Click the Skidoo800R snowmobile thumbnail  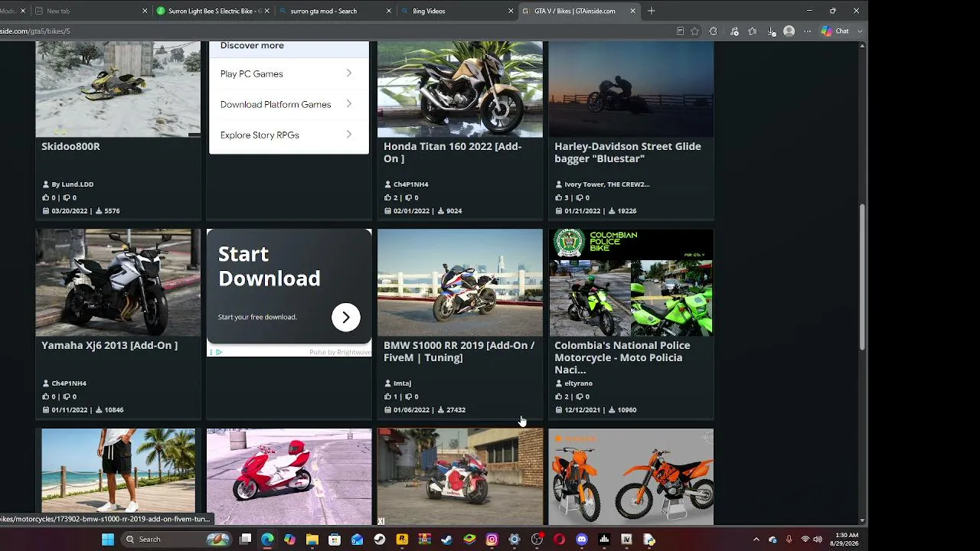coord(118,90)
